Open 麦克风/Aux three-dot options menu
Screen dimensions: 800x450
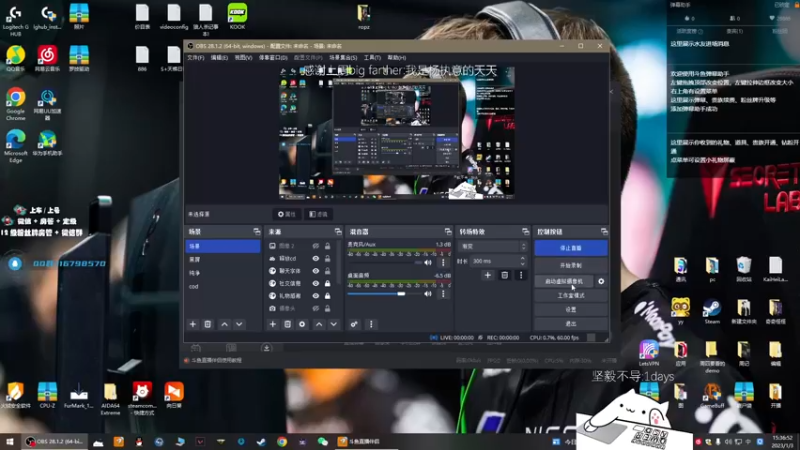click(443, 263)
